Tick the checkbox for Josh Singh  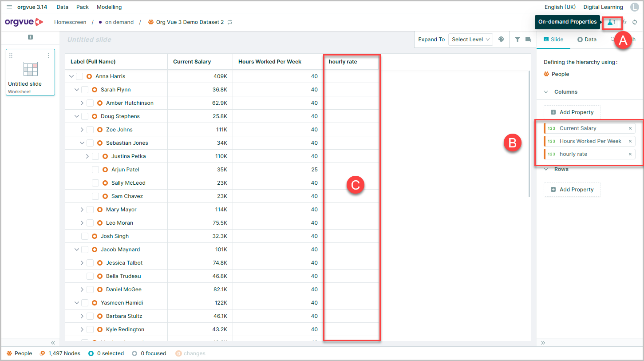(85, 236)
